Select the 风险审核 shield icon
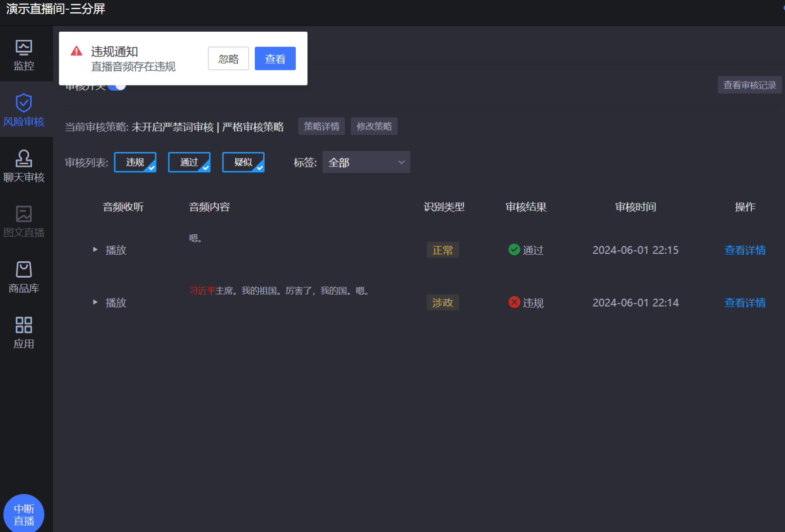 coord(24,102)
